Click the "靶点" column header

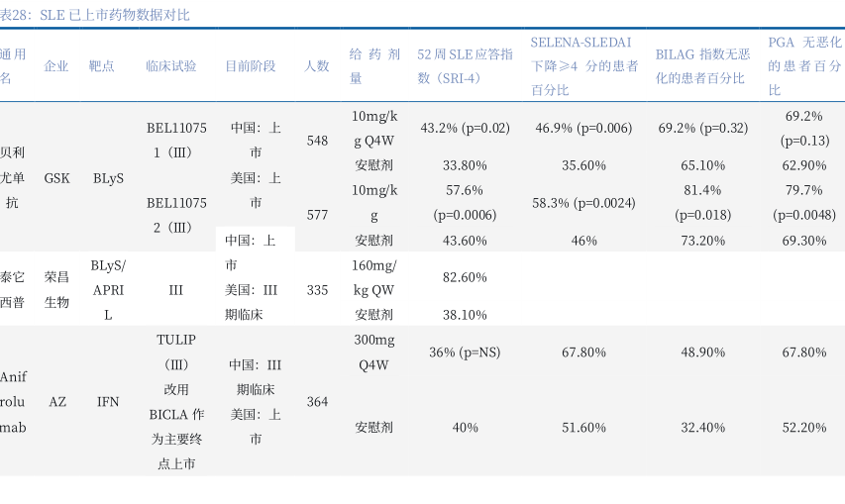102,66
